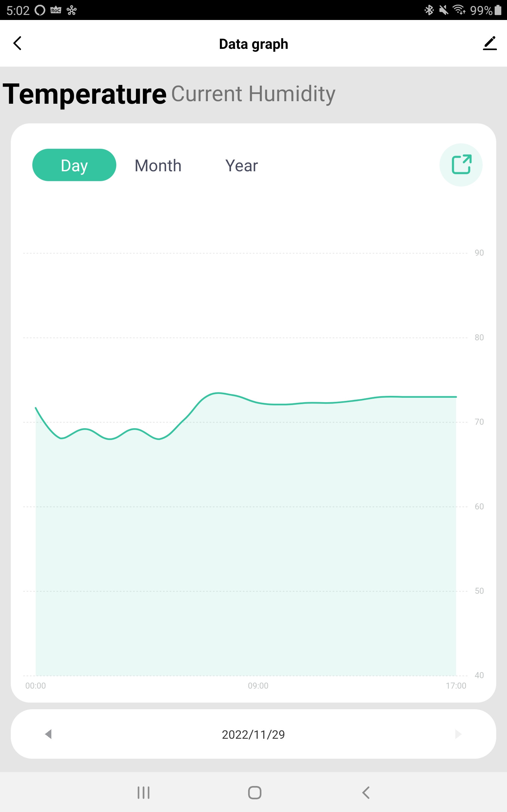Tap the export graph share icon
Viewport: 507px width, 812px height.
point(461,165)
